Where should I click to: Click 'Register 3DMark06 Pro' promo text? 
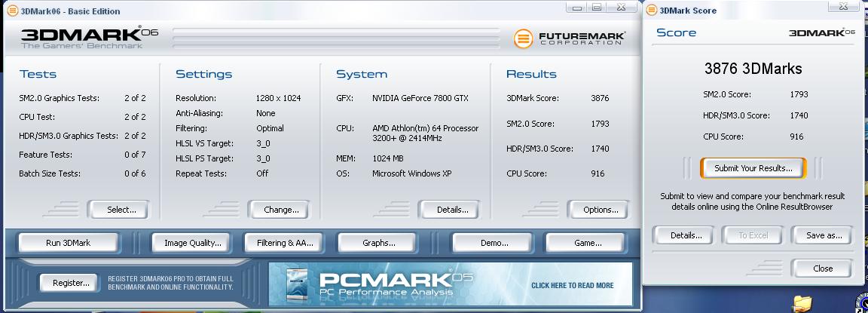coord(170,283)
